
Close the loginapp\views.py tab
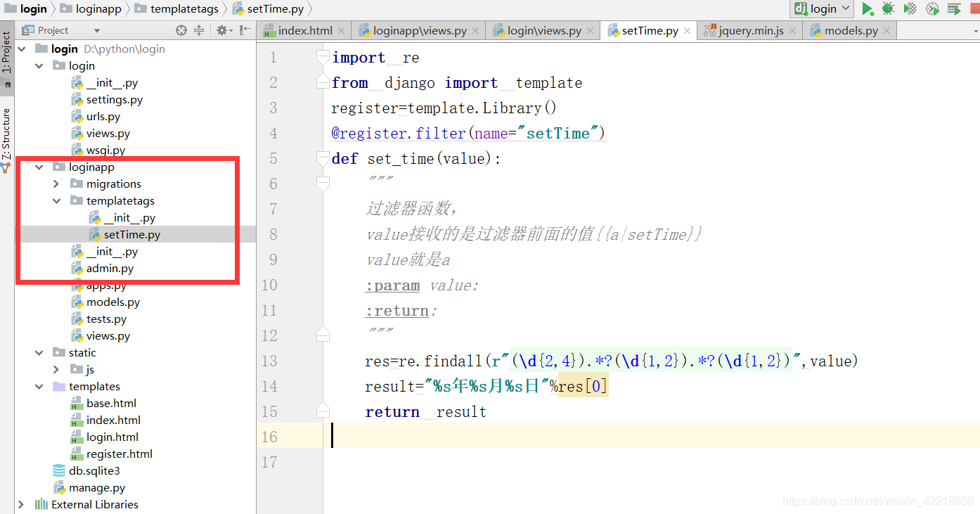click(476, 31)
